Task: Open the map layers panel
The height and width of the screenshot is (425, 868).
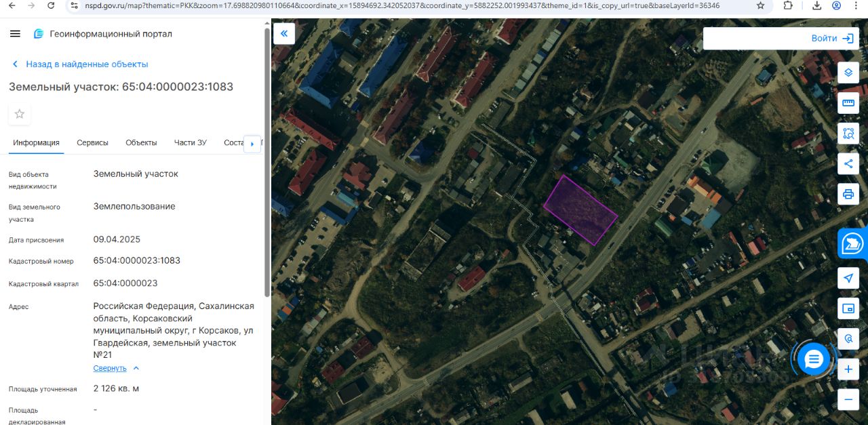Action: 848,72
